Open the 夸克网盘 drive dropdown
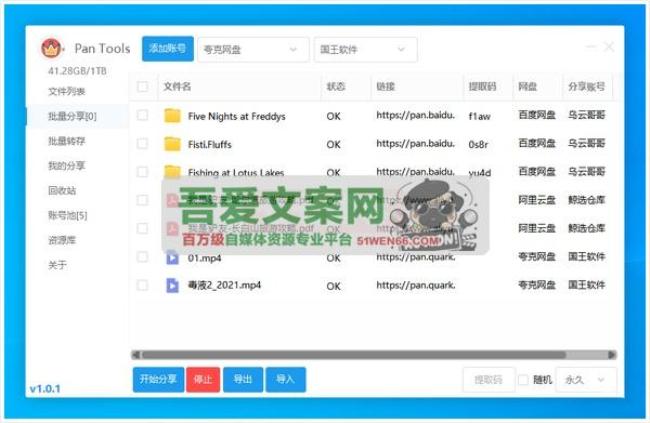The width and height of the screenshot is (650, 423). click(x=253, y=49)
